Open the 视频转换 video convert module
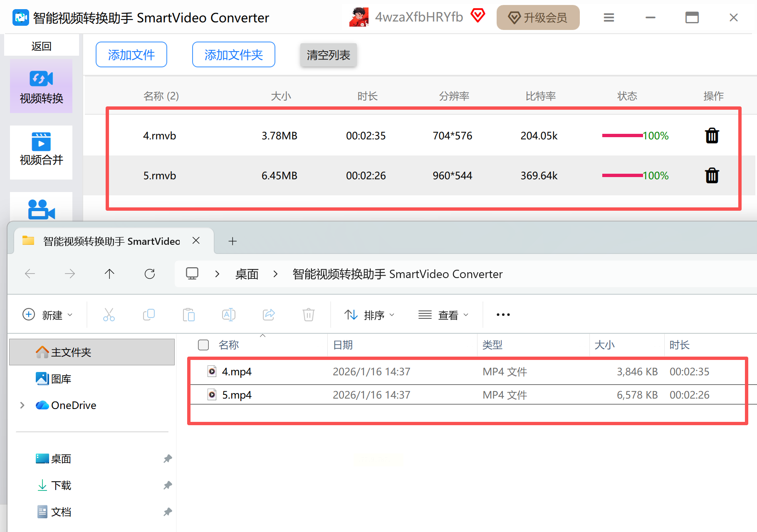Screen dimensions: 757x532 [x=41, y=86]
